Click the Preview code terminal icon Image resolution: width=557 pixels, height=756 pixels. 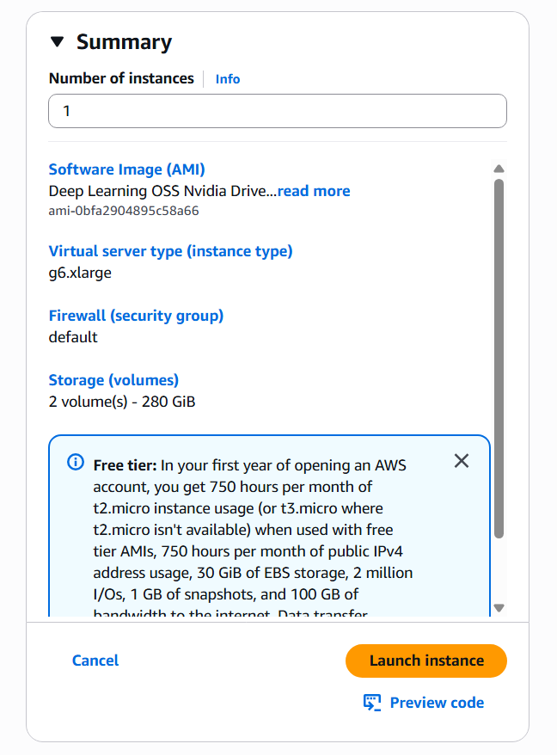pos(372,703)
